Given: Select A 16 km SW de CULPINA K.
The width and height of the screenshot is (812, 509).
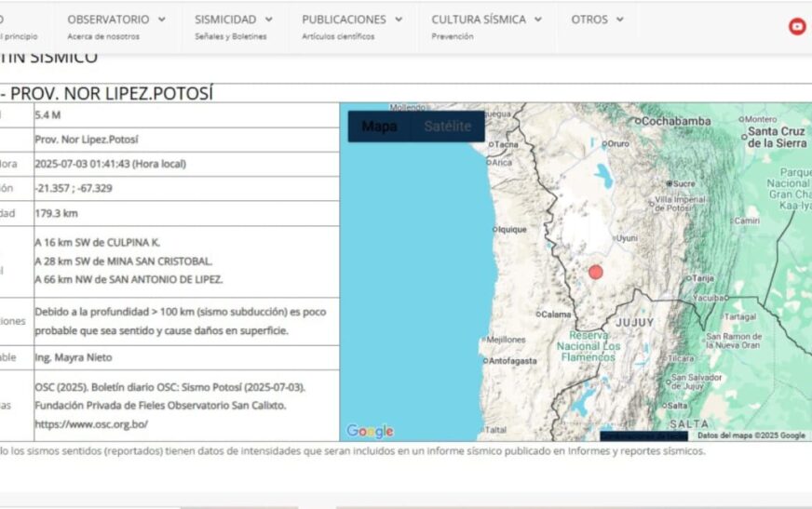Looking at the screenshot, I should coord(98,242).
